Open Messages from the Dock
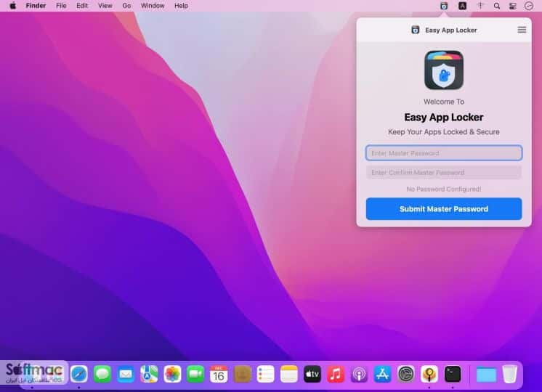This screenshot has width=542, height=392. tap(102, 374)
